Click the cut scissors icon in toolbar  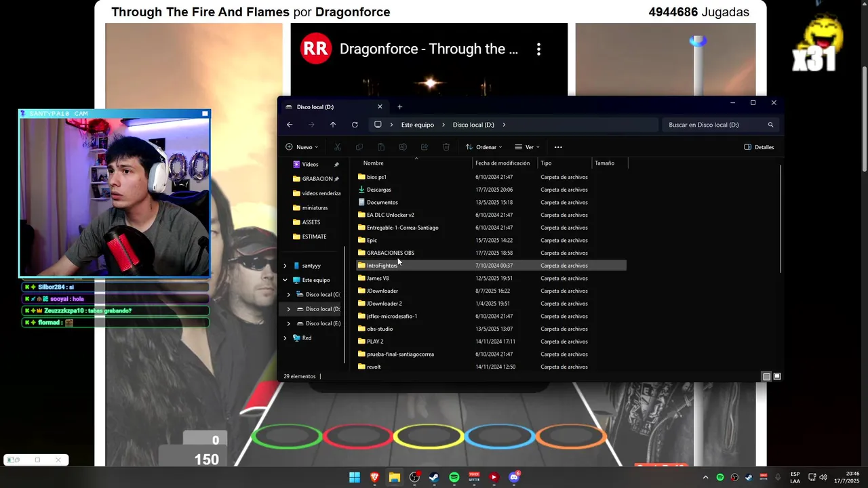(x=337, y=147)
